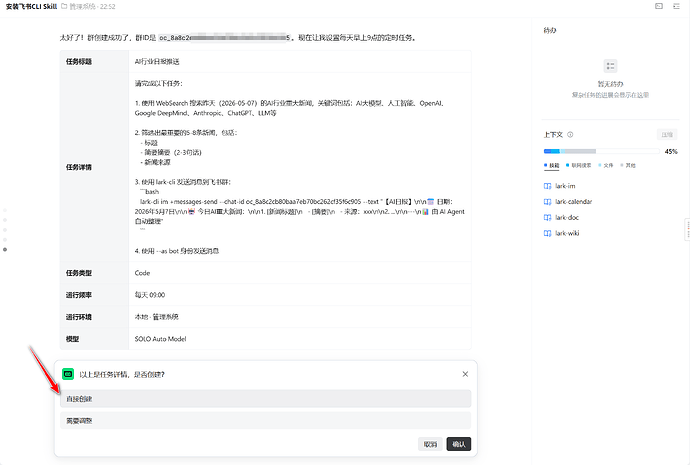Click the '3. 使用 lark-cli 发送消息到飞书群' line

(x=183, y=182)
